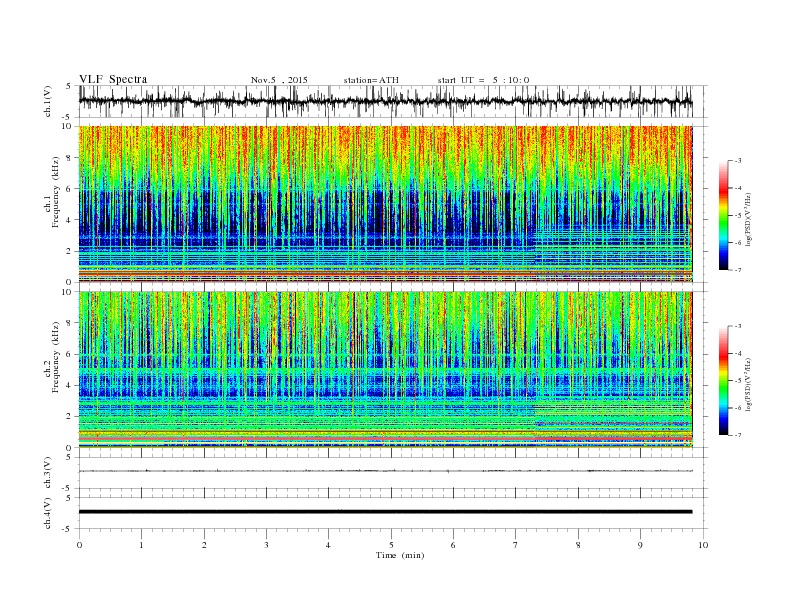
Task: Click the "4" kHz tick of ch.2 spectrogram
Action: (70, 385)
